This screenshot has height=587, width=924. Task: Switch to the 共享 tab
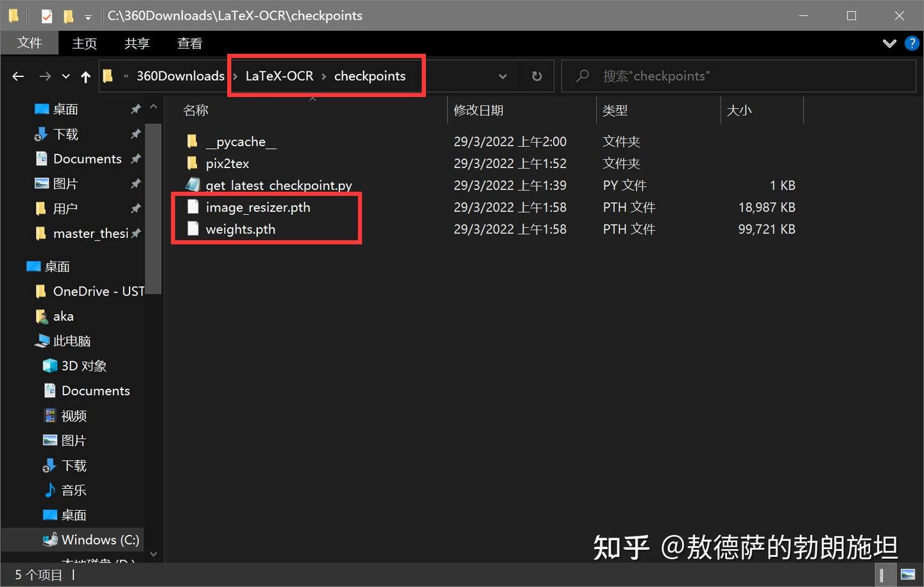[x=136, y=43]
